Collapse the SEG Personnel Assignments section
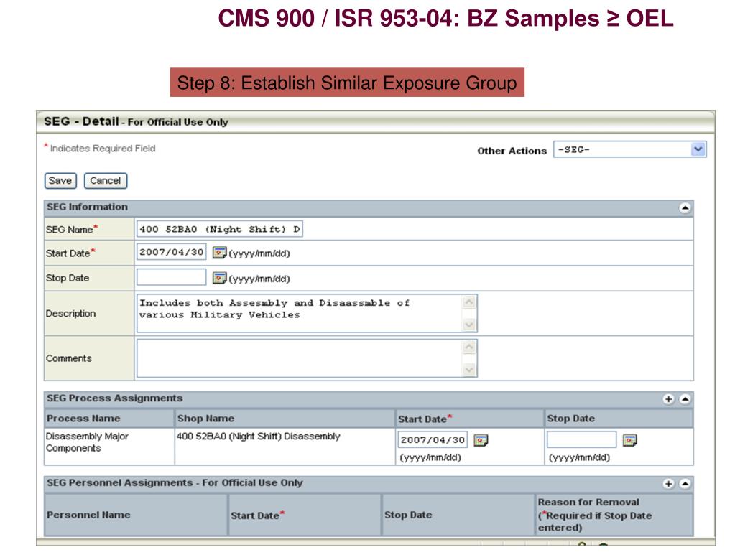This screenshot has height=560, width=735. click(x=685, y=484)
